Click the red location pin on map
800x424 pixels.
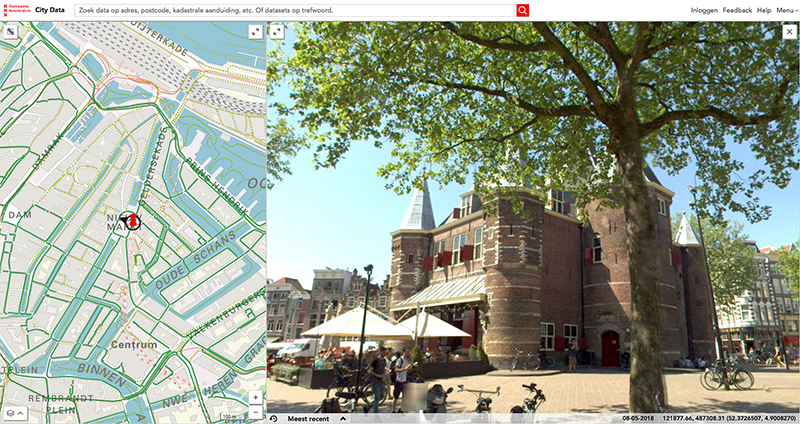click(x=134, y=220)
